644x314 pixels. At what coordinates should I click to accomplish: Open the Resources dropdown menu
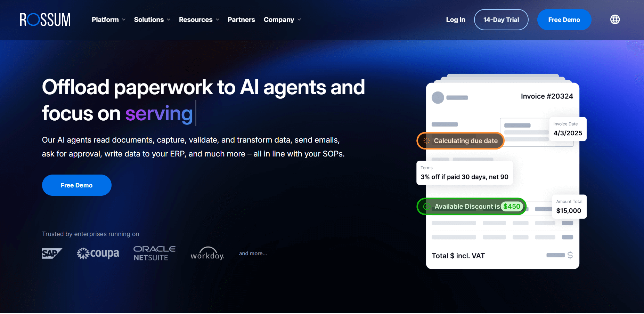(x=199, y=20)
